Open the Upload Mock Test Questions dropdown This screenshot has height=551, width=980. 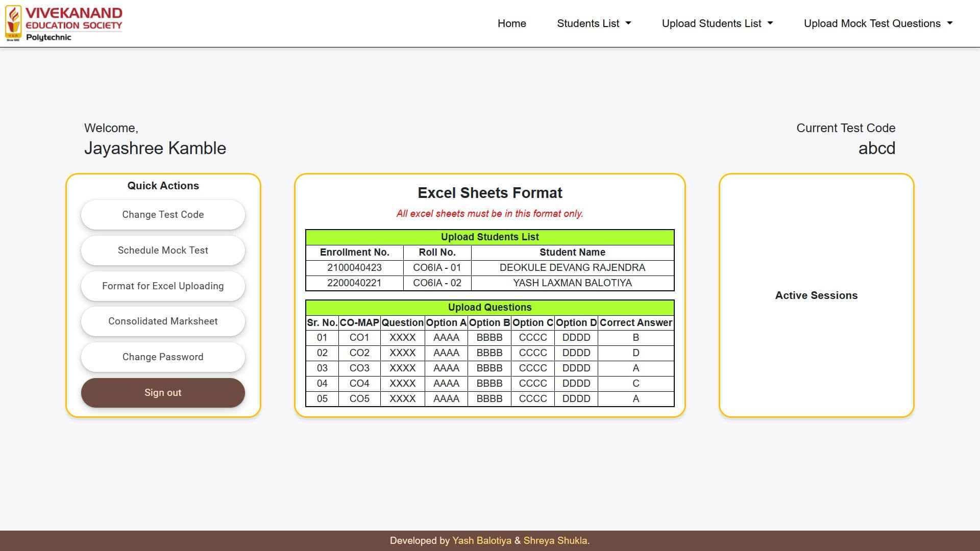coord(878,23)
